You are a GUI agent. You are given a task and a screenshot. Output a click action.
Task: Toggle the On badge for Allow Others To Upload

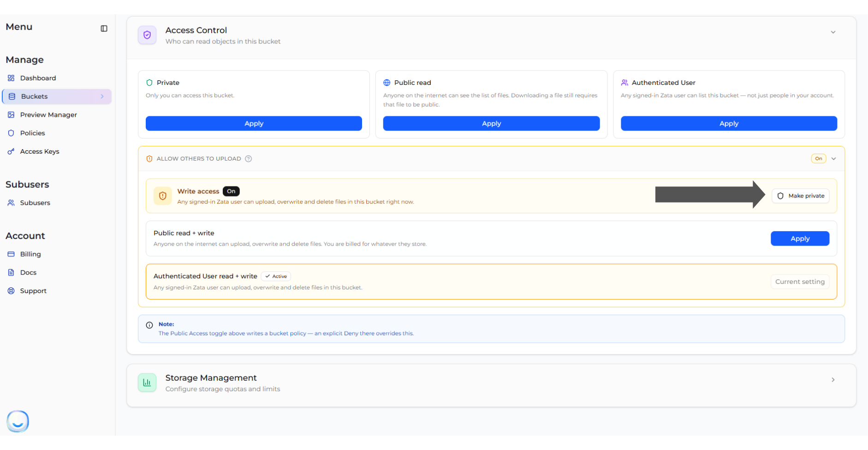tap(819, 158)
